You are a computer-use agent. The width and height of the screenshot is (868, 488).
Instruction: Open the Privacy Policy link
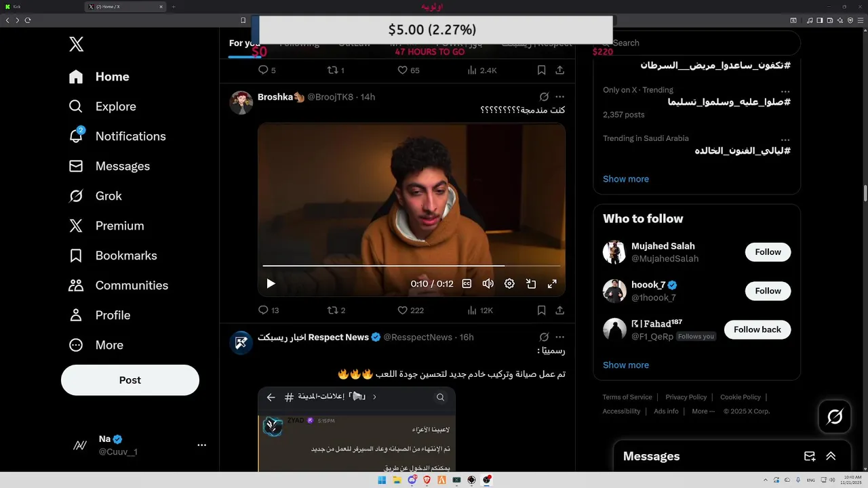point(686,397)
